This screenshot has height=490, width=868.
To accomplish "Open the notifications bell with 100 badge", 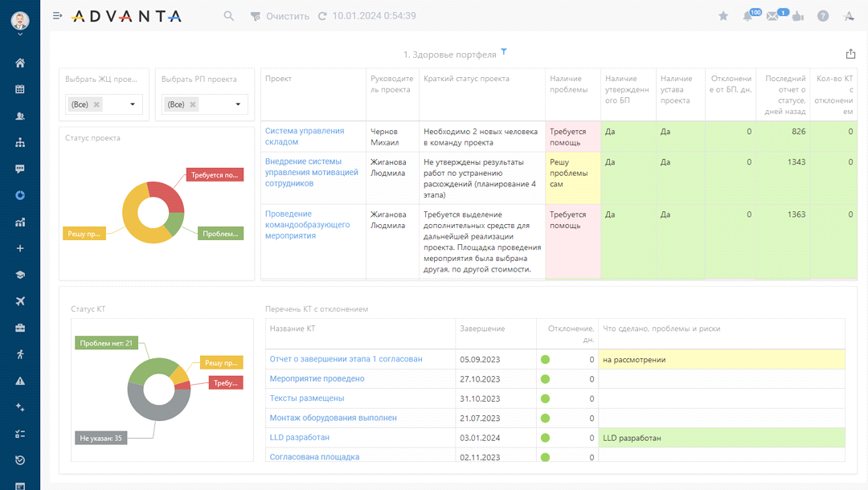I will point(748,16).
